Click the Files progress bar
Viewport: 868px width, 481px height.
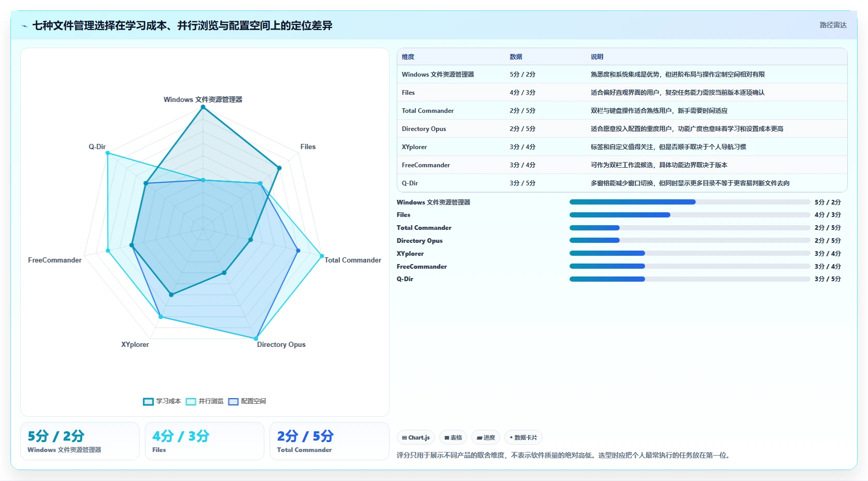[690, 215]
